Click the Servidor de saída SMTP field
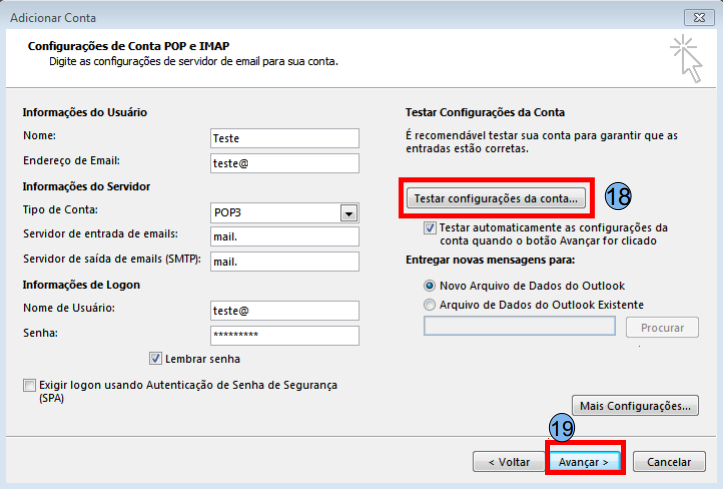This screenshot has height=489, width=723. coord(284,261)
